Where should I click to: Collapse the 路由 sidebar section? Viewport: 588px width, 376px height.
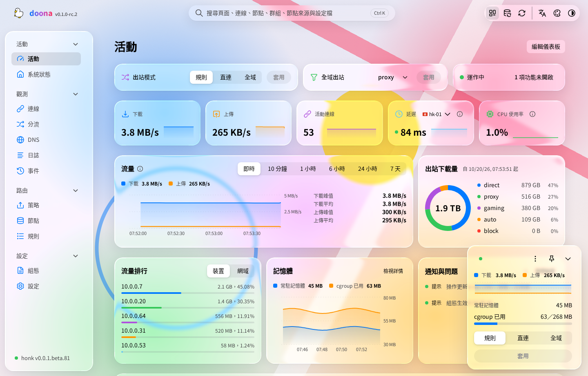76,190
